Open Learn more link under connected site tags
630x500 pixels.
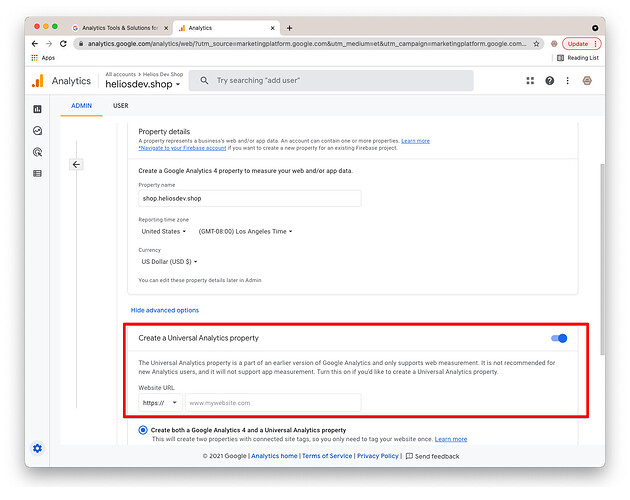[451, 439]
